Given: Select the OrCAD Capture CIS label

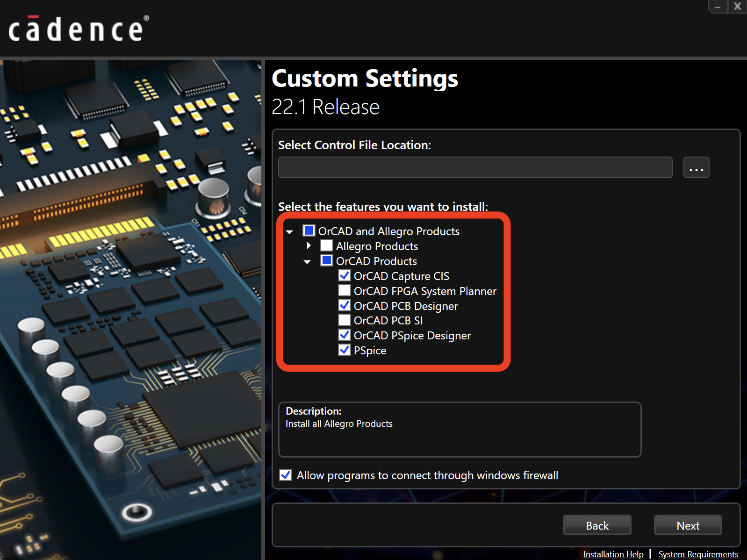Looking at the screenshot, I should coord(402,276).
